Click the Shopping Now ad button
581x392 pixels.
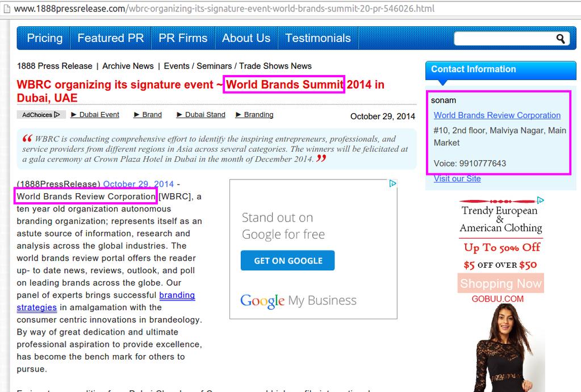tap(500, 283)
